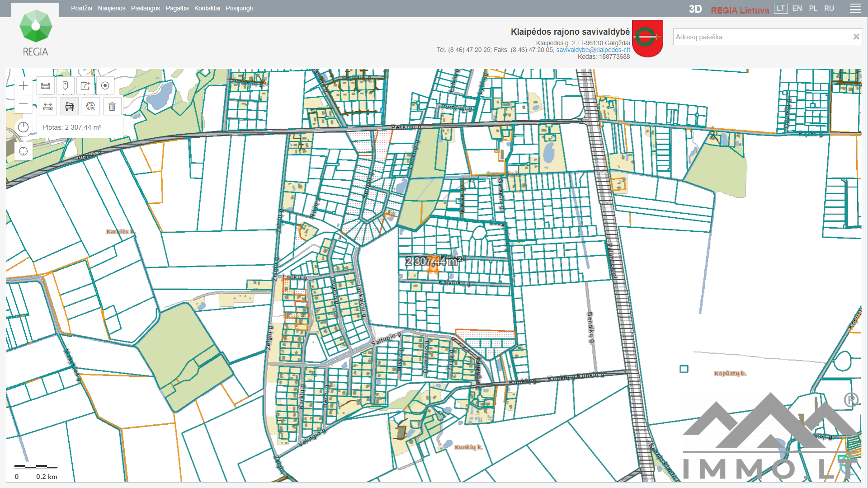Screen dimensions: 868x488
Task: Click Prisijungti to log in
Action: (x=239, y=8)
